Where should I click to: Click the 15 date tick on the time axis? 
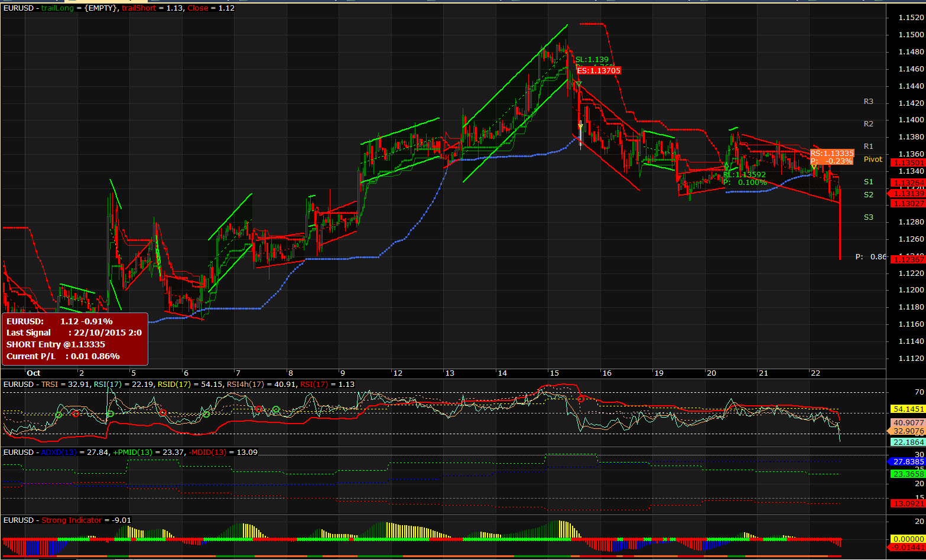click(554, 373)
